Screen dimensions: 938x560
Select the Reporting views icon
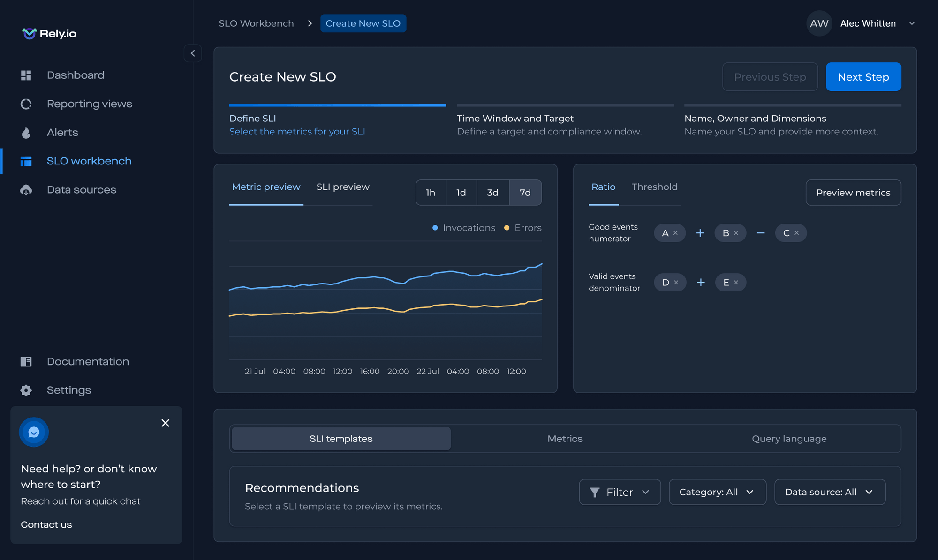(26, 104)
